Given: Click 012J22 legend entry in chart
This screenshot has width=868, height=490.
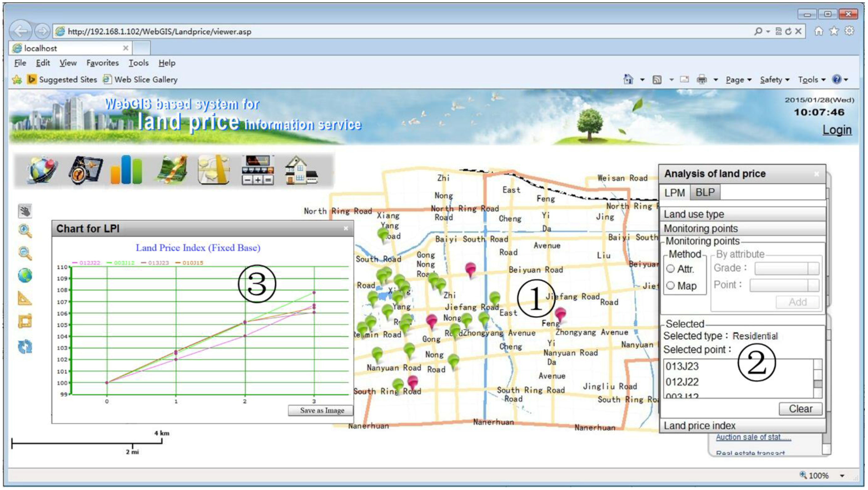Looking at the screenshot, I should 86,263.
